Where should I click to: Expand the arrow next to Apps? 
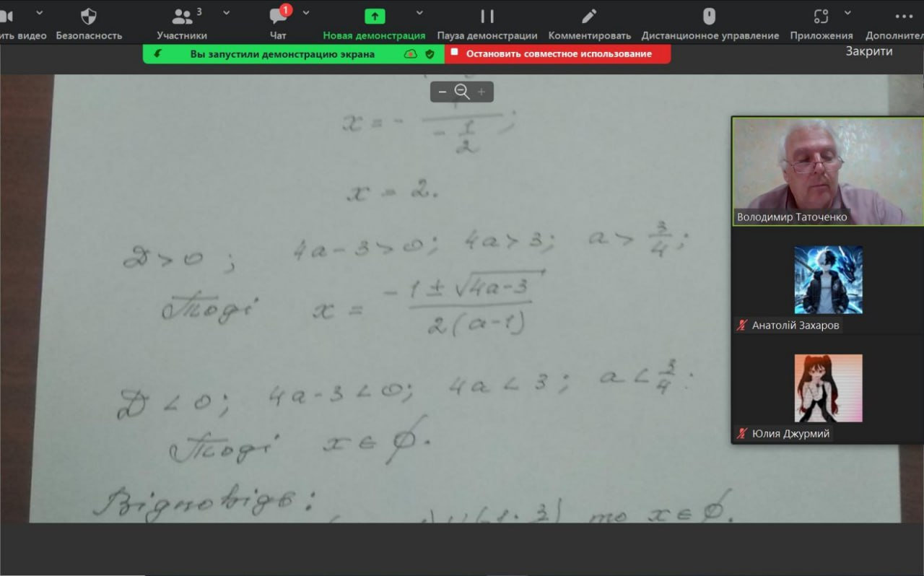847,12
